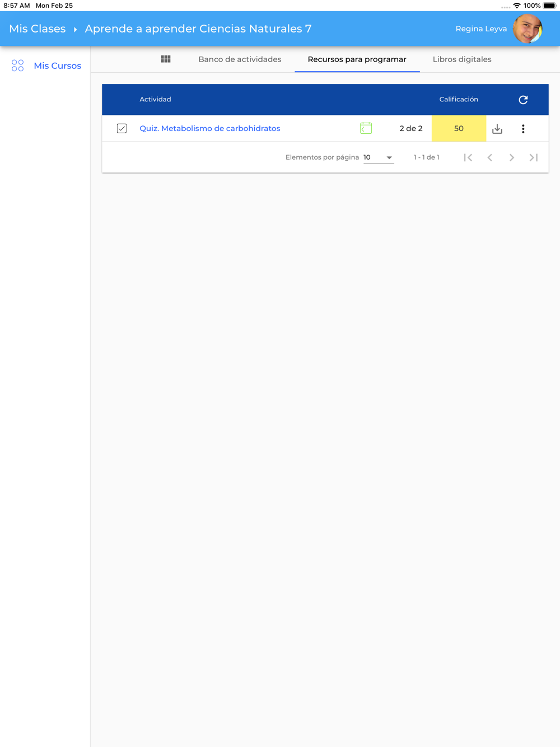560x747 pixels.
Task: Open the green calendar schedule icon
Action: (366, 128)
